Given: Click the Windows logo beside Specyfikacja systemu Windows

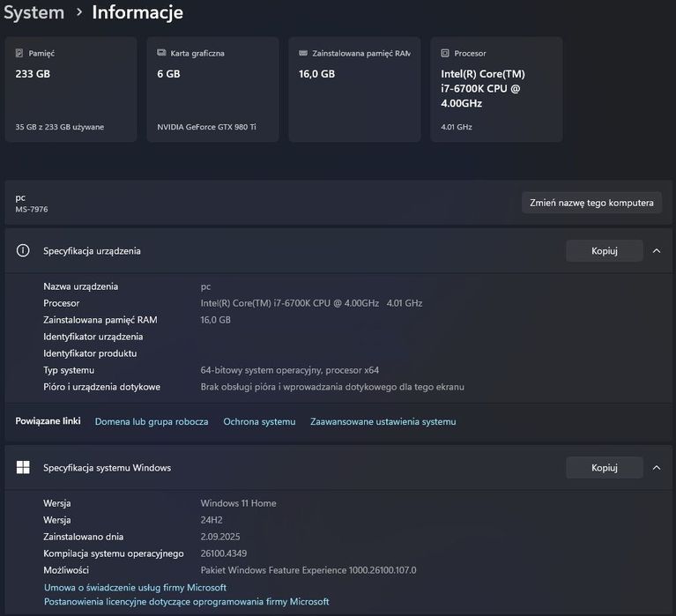Looking at the screenshot, I should pyautogui.click(x=24, y=468).
